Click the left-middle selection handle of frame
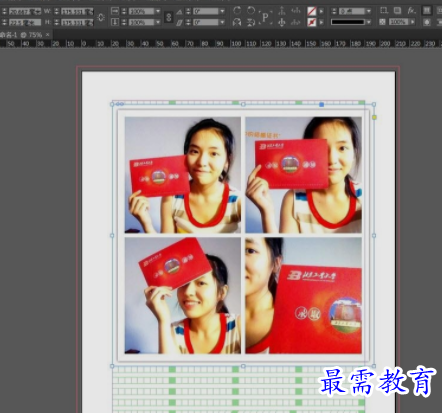Image resolution: width=442 pixels, height=413 pixels. (112, 235)
